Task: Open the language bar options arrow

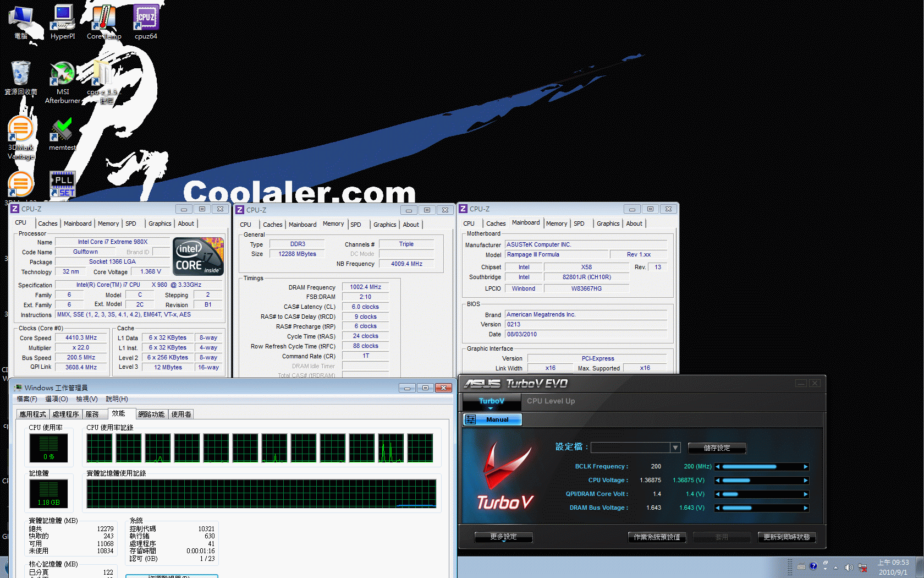Action: [x=826, y=569]
